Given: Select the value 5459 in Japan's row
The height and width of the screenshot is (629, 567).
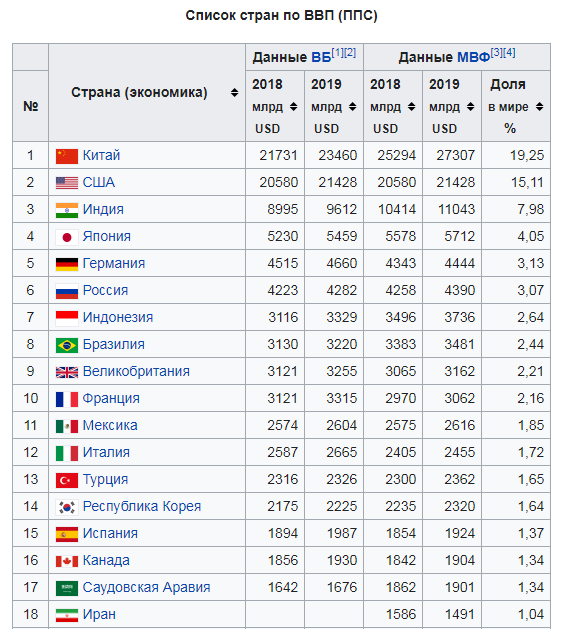Looking at the screenshot, I should pyautogui.click(x=341, y=236).
